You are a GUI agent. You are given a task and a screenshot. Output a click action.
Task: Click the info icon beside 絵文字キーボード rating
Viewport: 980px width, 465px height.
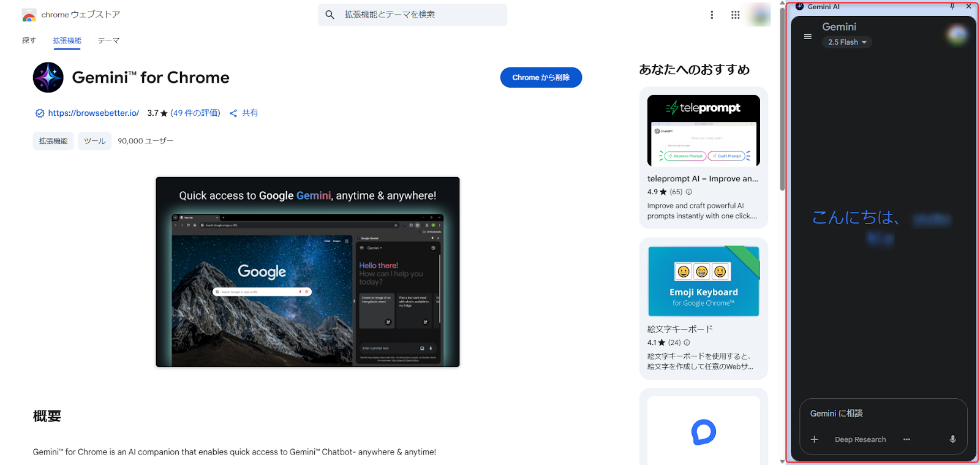point(687,342)
